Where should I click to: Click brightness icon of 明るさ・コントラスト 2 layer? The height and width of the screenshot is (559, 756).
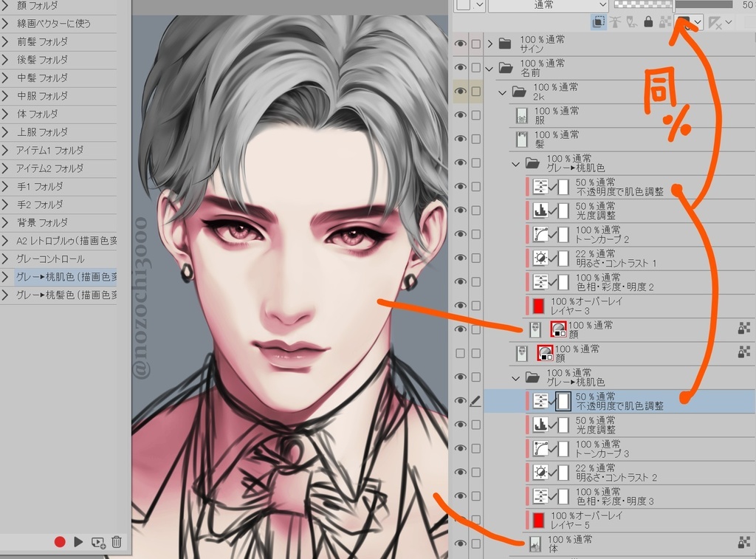540,472
